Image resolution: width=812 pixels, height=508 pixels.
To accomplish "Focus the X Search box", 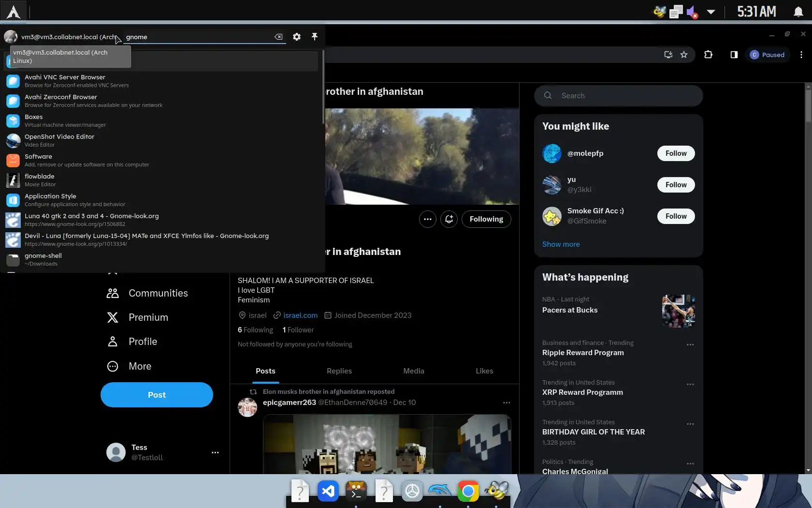I will (x=618, y=96).
